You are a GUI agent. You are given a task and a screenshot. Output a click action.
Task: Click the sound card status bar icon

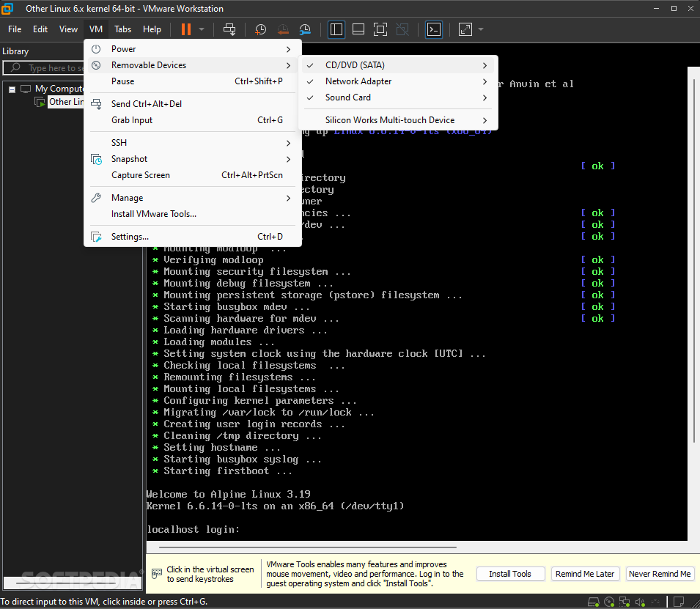640,602
